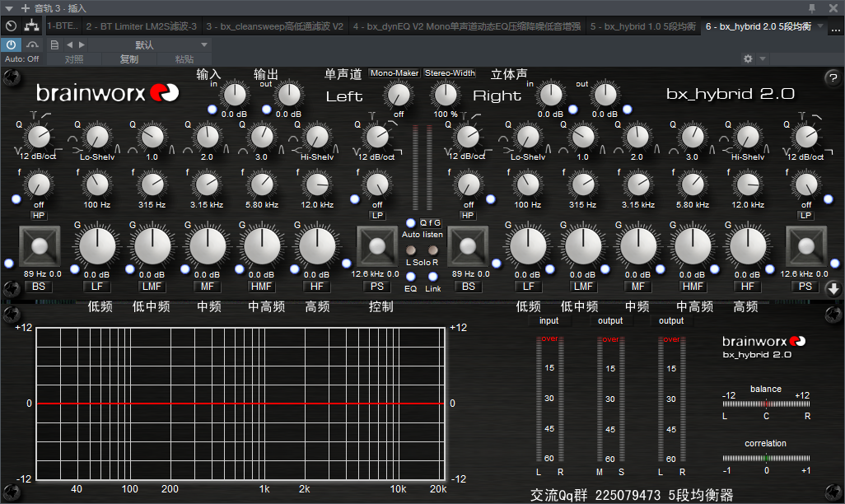Switch to 4 - bx_dynEQ V2 tab

point(467,26)
